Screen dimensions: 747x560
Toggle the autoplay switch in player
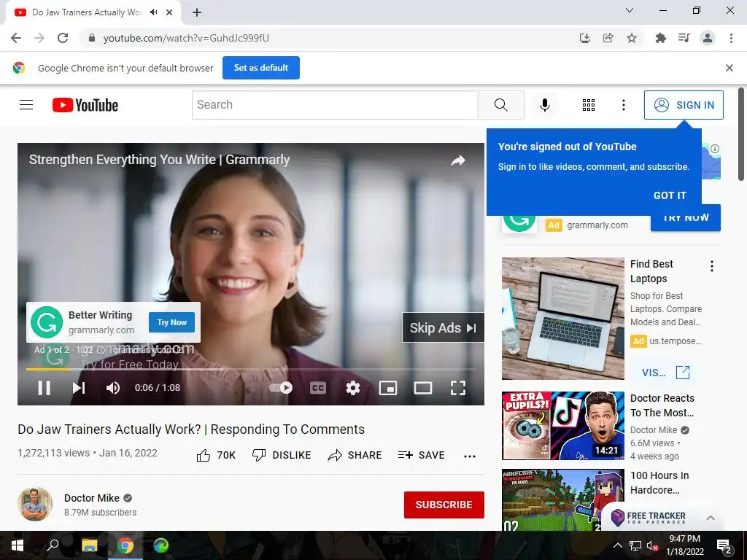pyautogui.click(x=281, y=388)
